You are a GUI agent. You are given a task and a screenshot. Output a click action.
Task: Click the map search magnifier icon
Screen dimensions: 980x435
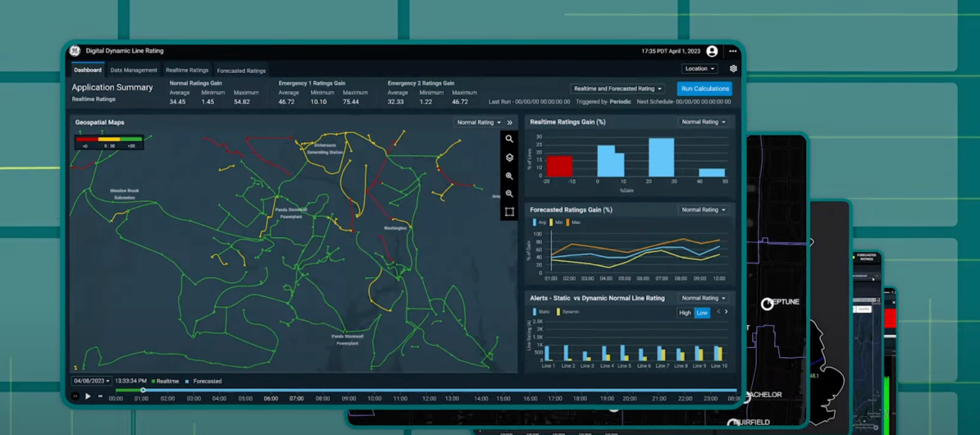509,140
